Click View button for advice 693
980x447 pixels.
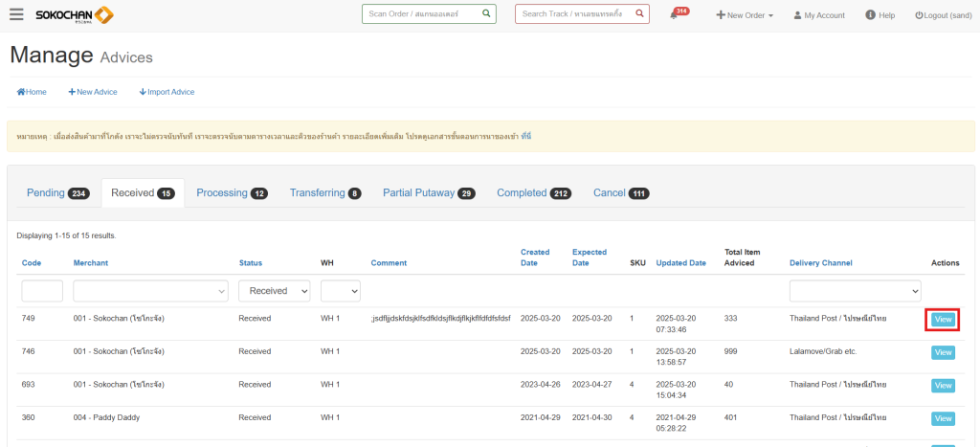[943, 386]
